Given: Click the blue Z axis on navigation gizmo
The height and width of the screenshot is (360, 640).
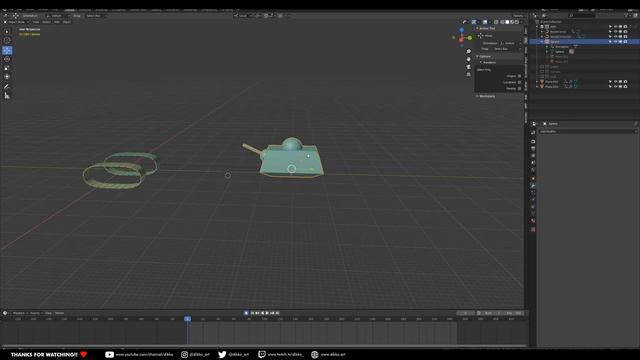Looking at the screenshot, I should (462, 30).
